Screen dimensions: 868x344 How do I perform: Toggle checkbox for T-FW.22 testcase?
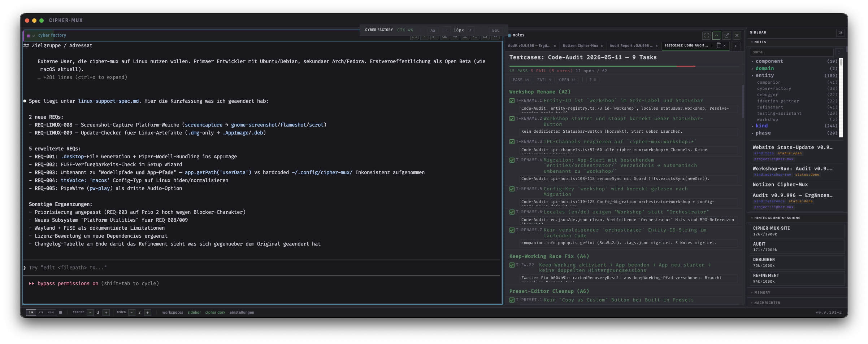[512, 265]
